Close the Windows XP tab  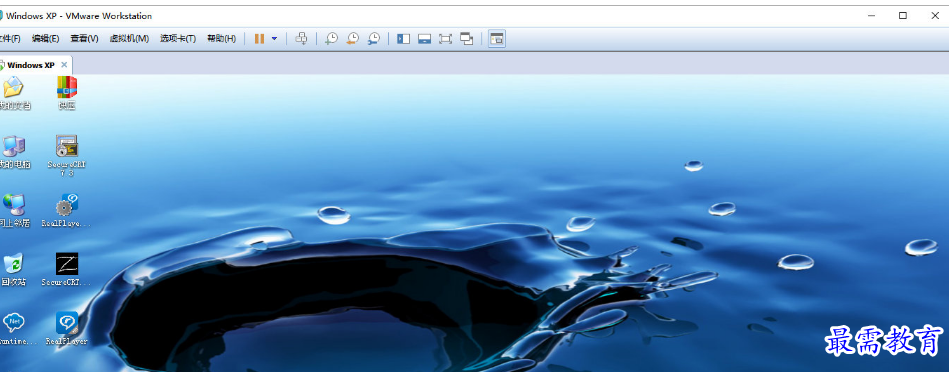64,65
